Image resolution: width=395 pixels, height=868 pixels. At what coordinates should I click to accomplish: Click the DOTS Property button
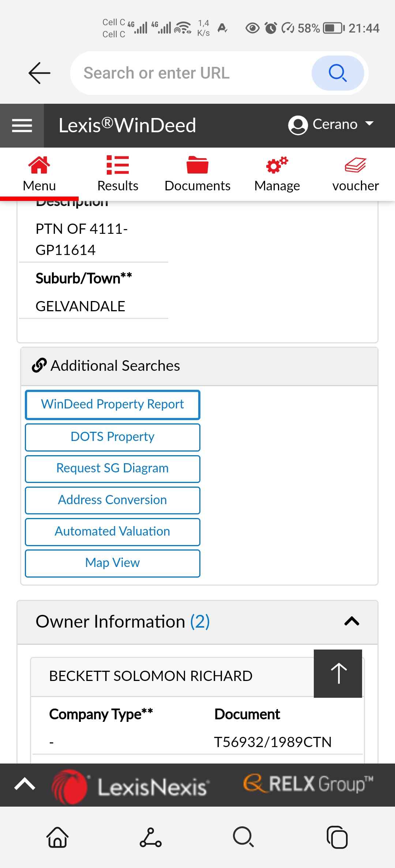(x=113, y=437)
